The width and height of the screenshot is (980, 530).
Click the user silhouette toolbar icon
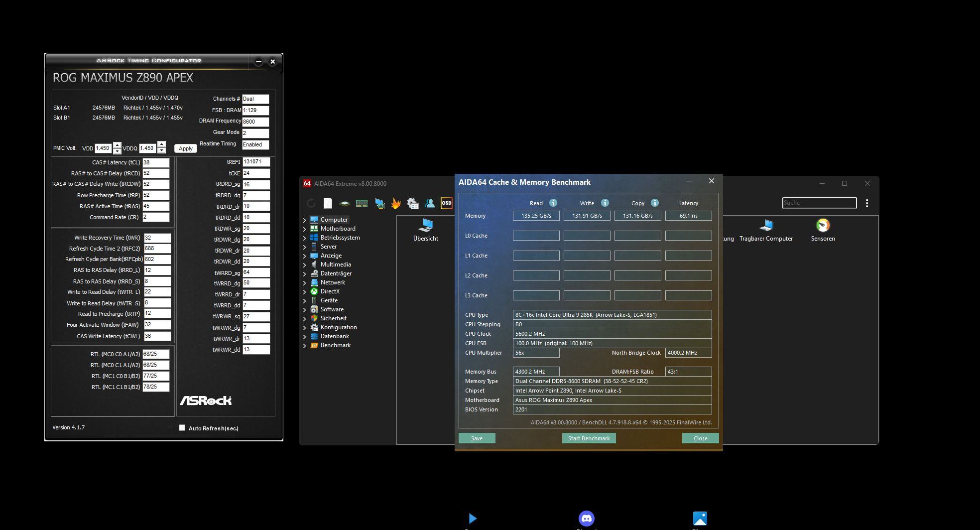pos(430,203)
